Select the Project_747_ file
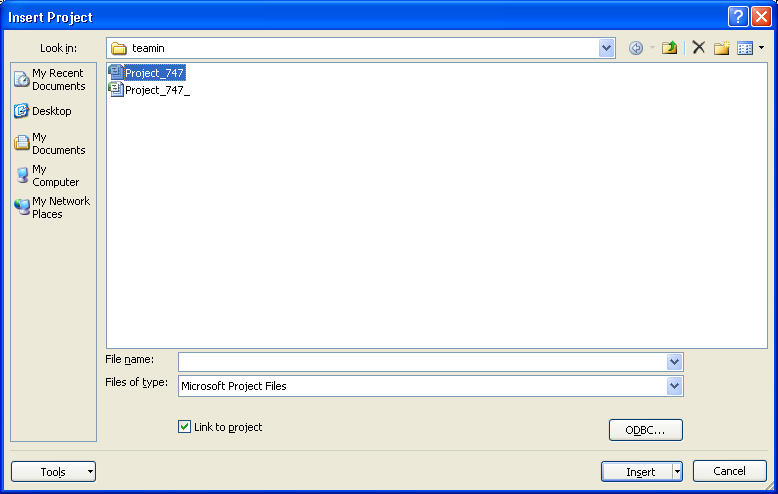The height and width of the screenshot is (494, 778). [149, 90]
